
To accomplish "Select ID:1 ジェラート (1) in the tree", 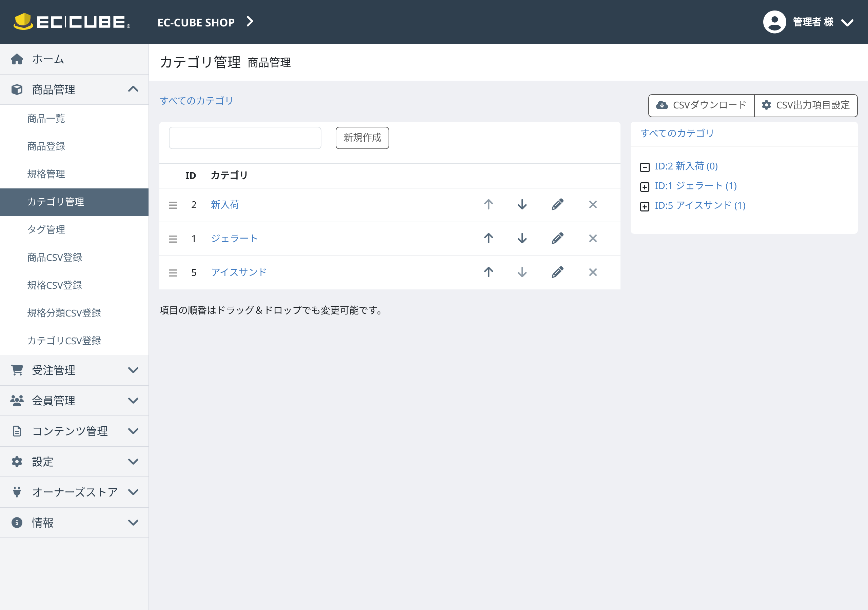I will pyautogui.click(x=696, y=186).
